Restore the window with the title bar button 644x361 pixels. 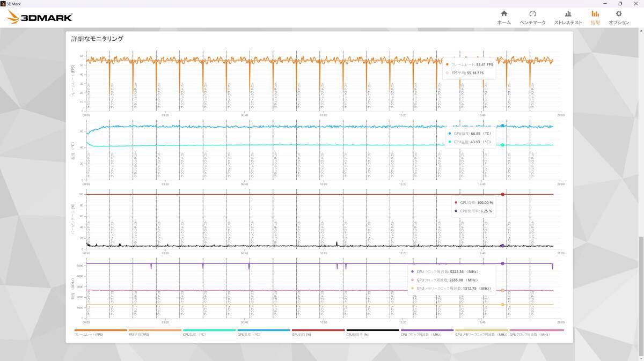point(620,3)
